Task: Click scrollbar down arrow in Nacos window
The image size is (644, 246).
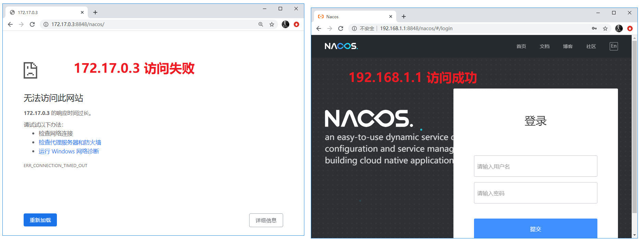Action: point(635,235)
